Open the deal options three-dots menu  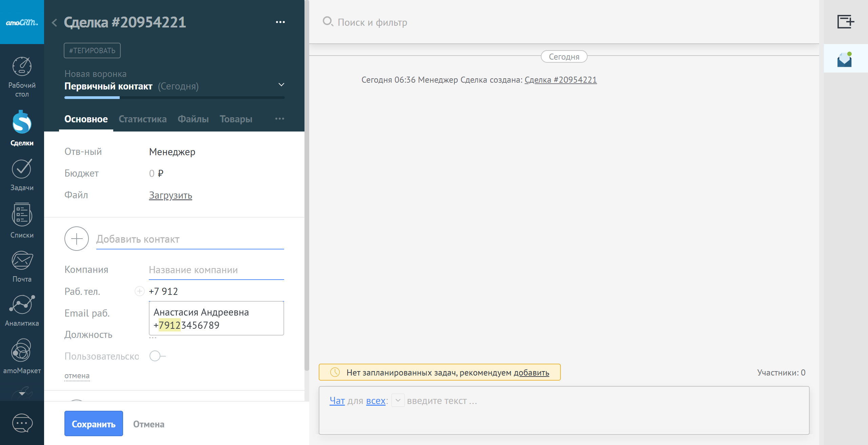280,22
